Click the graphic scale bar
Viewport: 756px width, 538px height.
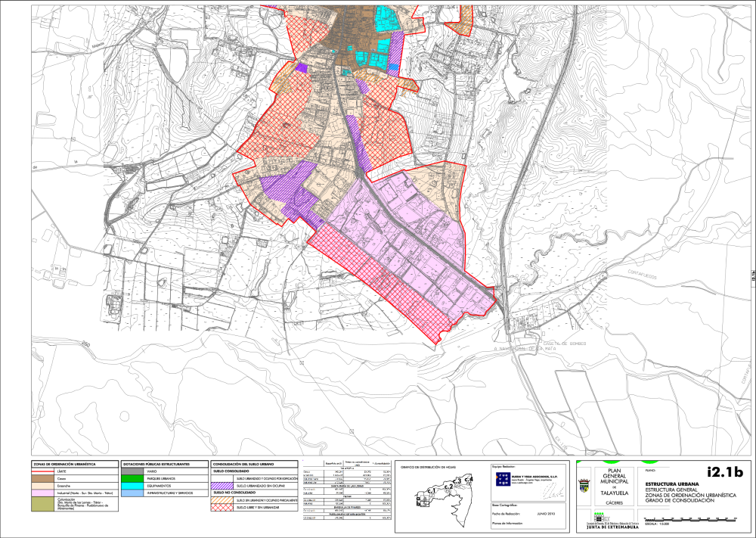[x=692, y=518]
